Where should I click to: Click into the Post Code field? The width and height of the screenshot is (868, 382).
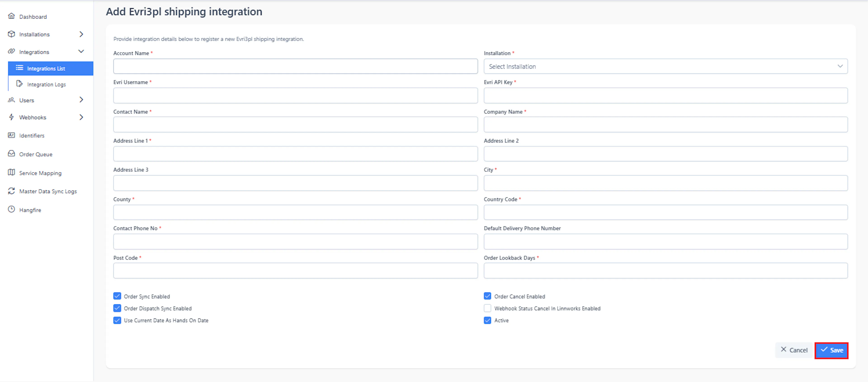point(295,271)
